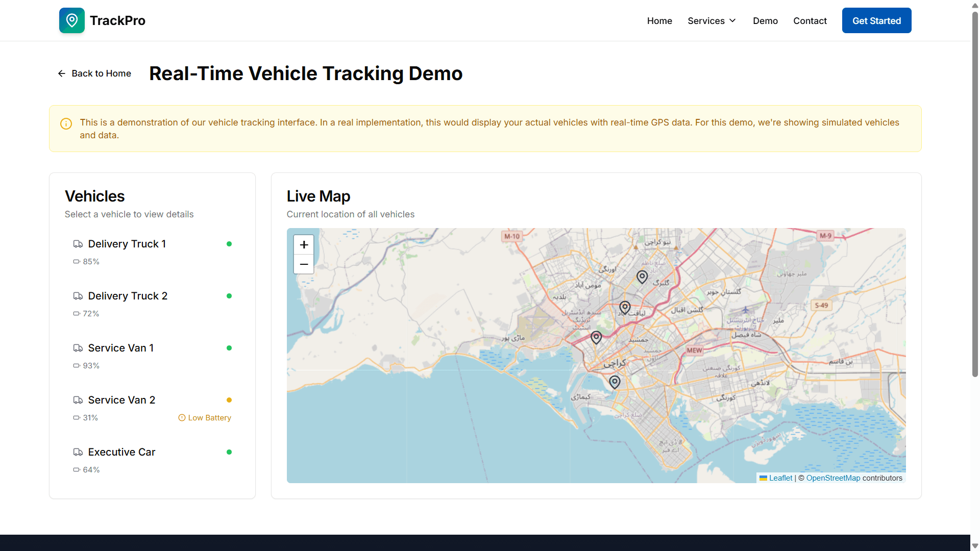Zoom in the live map
This screenshot has width=980, height=551.
pyautogui.click(x=304, y=245)
